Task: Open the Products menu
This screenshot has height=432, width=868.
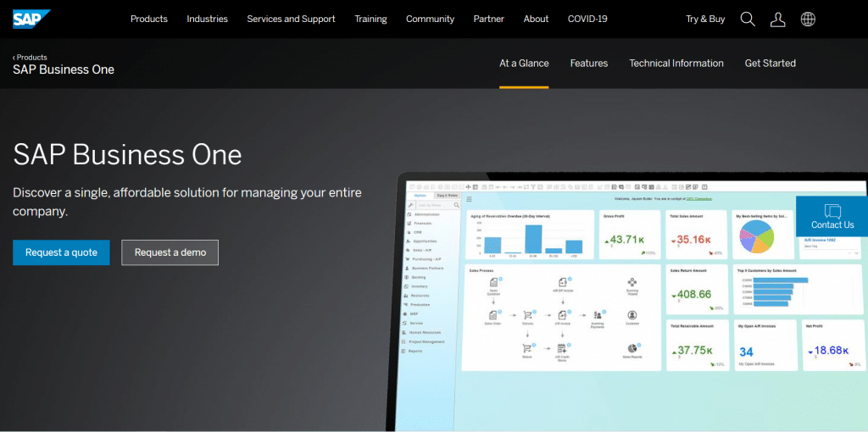Action: 149,19
